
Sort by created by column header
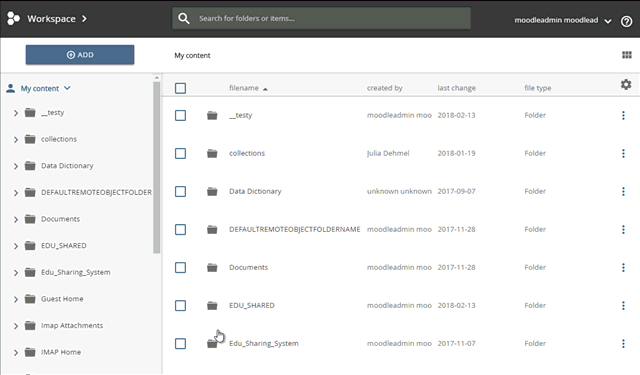[x=384, y=88]
